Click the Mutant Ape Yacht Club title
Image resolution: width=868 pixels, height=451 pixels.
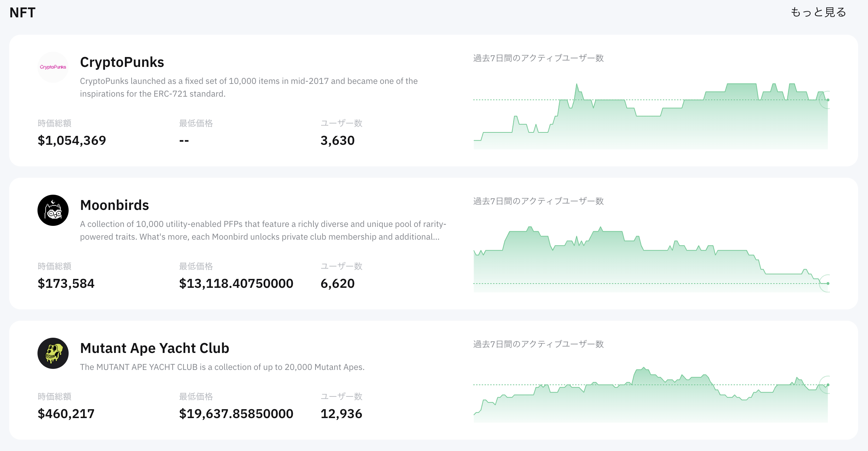tap(155, 348)
